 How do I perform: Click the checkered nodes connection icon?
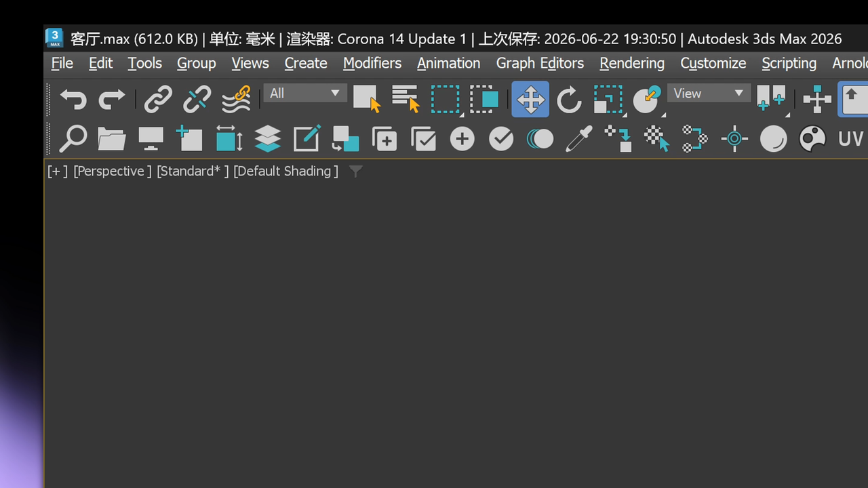click(x=695, y=139)
